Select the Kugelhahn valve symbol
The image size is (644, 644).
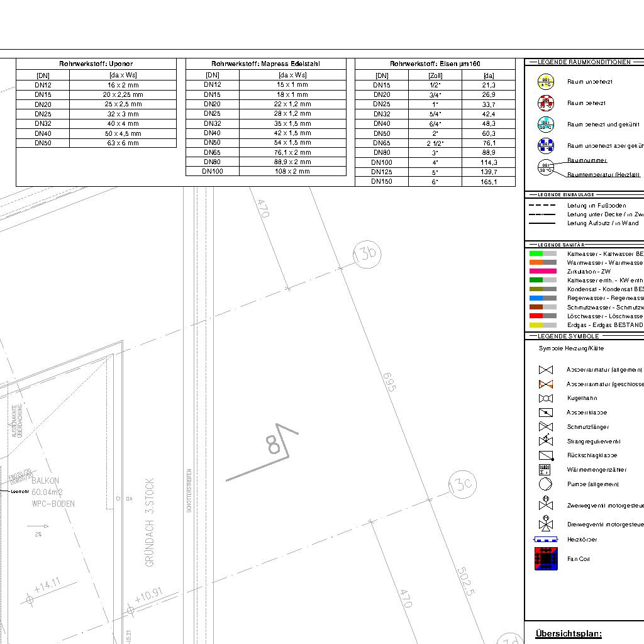(x=545, y=398)
